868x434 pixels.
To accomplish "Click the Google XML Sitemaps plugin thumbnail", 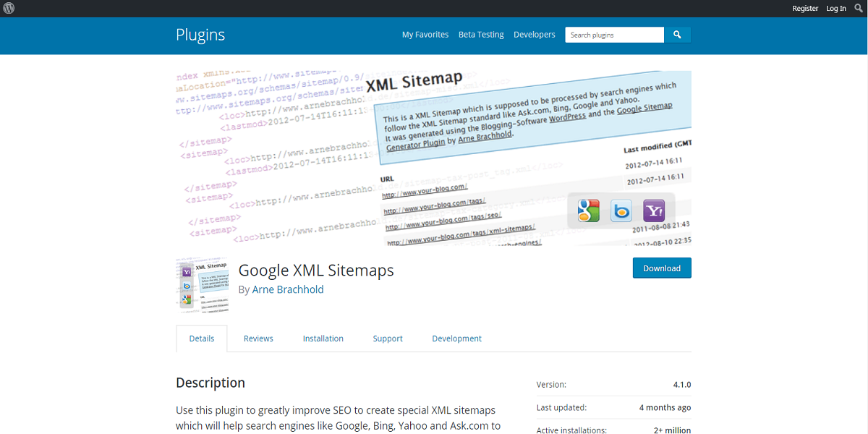I will pos(202,285).
